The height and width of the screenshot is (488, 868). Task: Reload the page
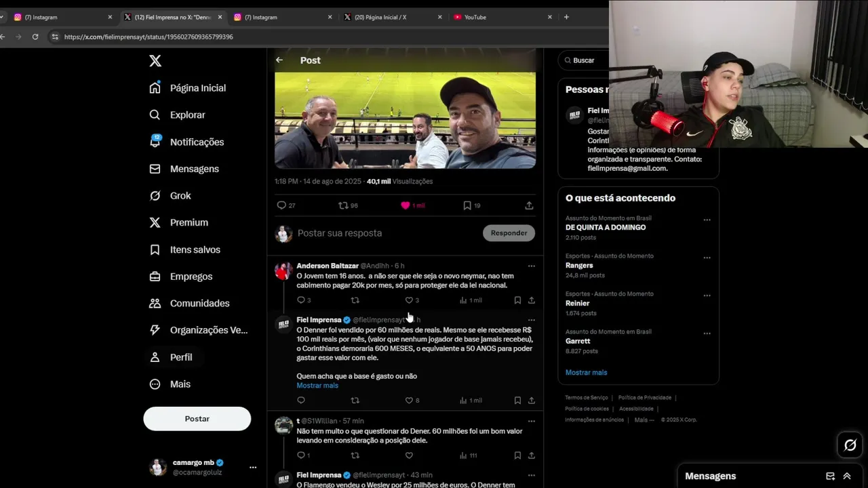click(35, 37)
